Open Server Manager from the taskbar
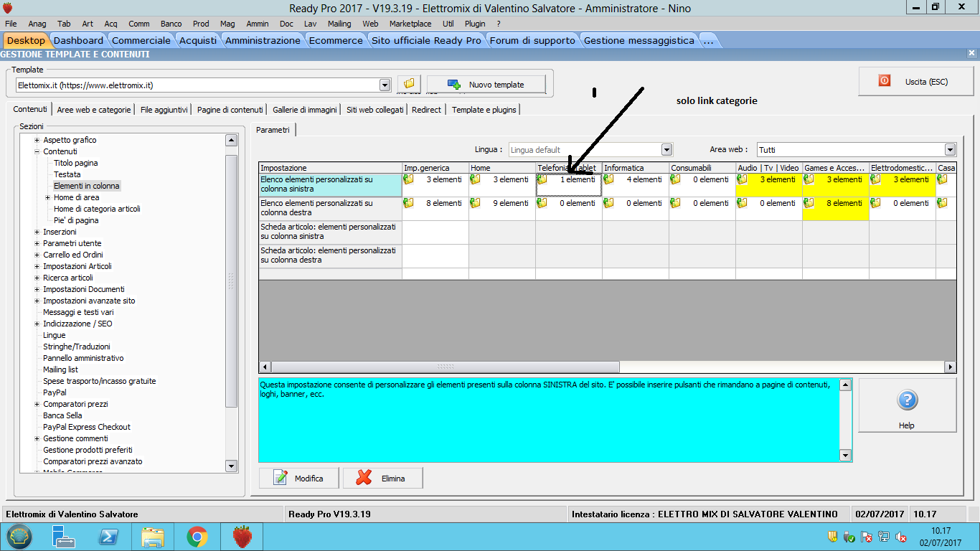Image resolution: width=980 pixels, height=551 pixels. 64,537
